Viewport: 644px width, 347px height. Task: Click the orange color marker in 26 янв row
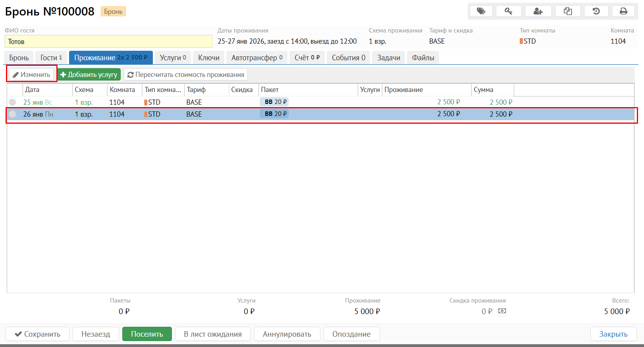[x=146, y=114]
